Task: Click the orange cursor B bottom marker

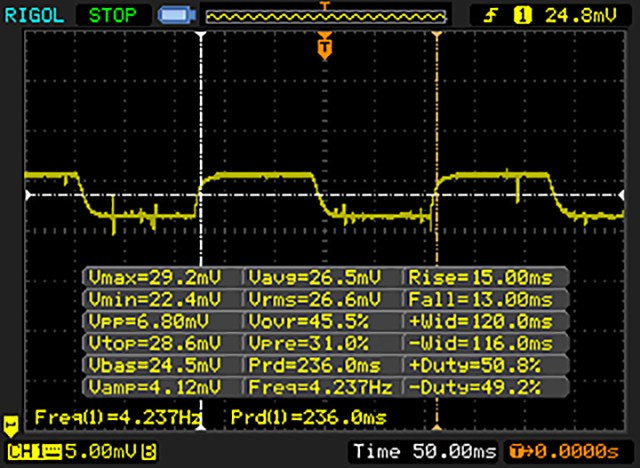Action: [x=437, y=427]
